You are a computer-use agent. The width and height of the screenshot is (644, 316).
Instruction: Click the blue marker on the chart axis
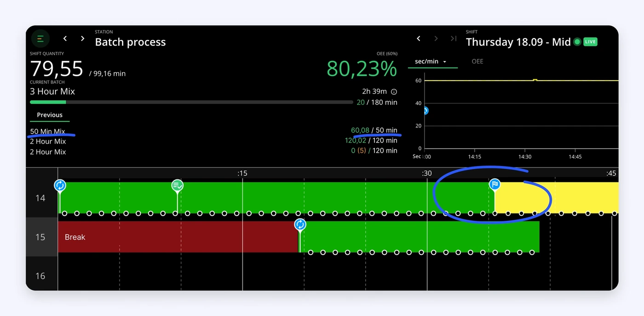coord(425,111)
